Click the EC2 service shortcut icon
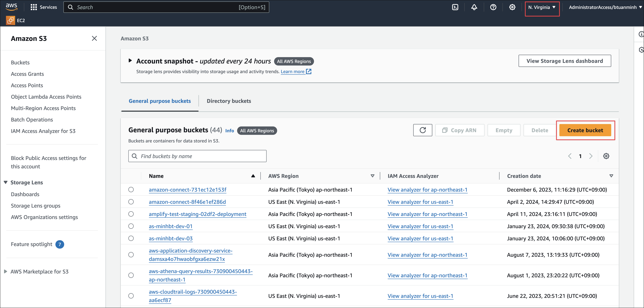644x308 pixels. tap(10, 20)
